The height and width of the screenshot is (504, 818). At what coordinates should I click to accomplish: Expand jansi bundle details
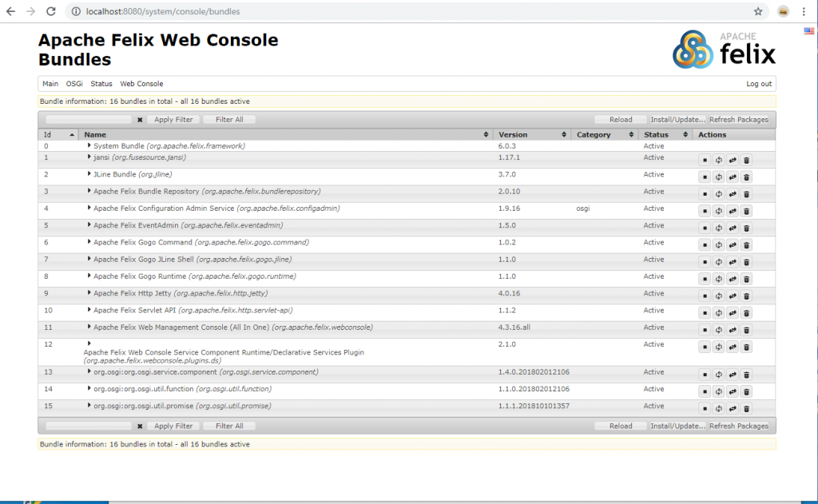[x=89, y=157]
